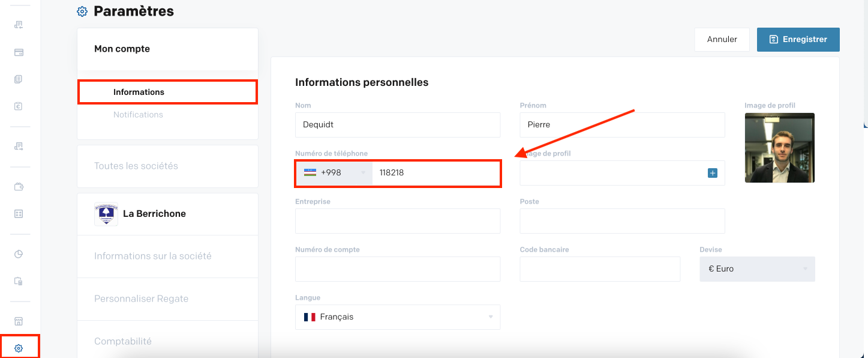Open Informations sur la société

pyautogui.click(x=167, y=256)
